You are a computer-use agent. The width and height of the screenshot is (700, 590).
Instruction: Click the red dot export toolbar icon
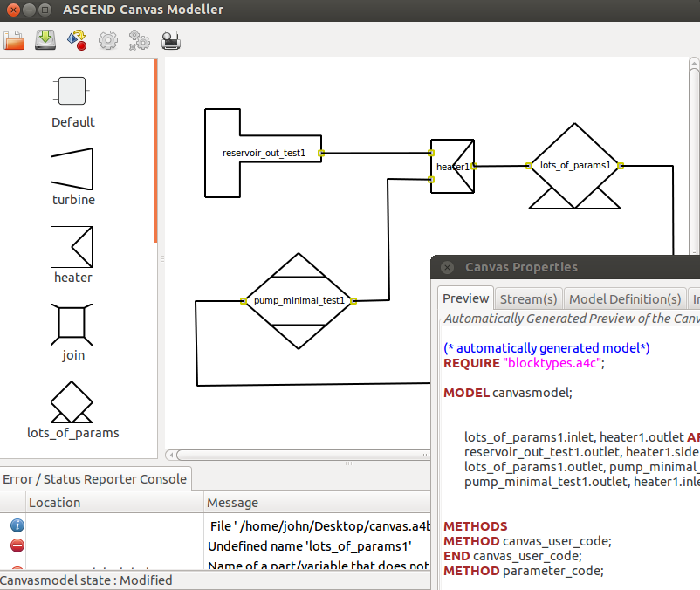(77, 39)
